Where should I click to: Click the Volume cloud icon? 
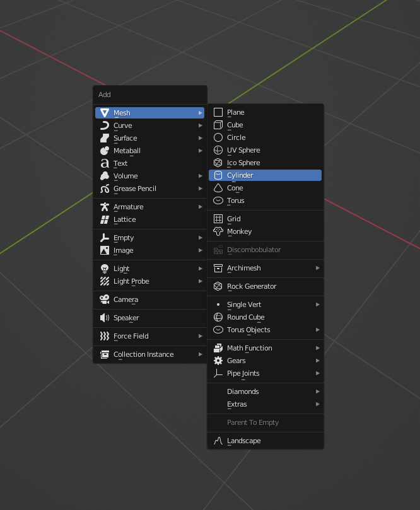pyautogui.click(x=105, y=176)
